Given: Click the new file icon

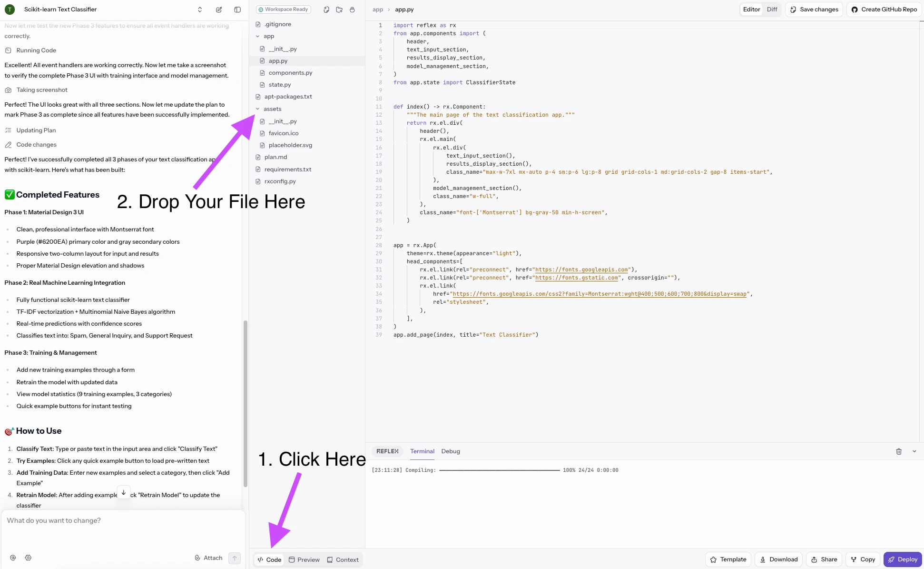Looking at the screenshot, I should click(326, 10).
